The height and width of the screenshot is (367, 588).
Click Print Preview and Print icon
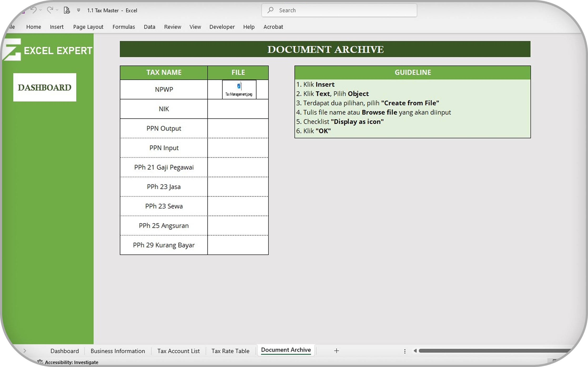67,10
